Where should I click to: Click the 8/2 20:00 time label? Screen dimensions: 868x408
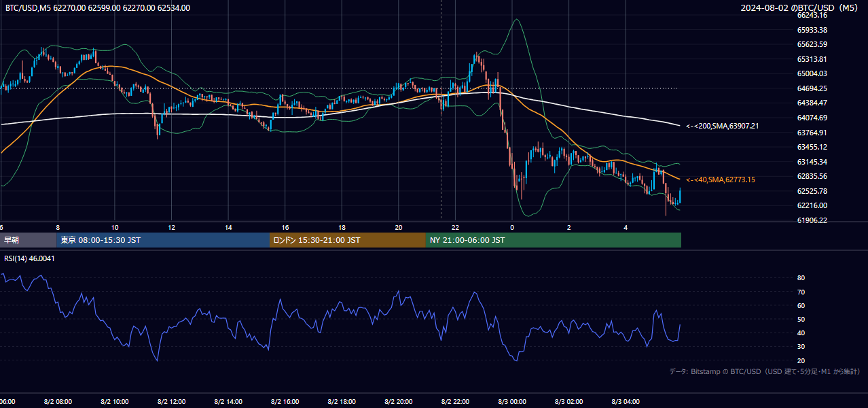pyautogui.click(x=399, y=402)
